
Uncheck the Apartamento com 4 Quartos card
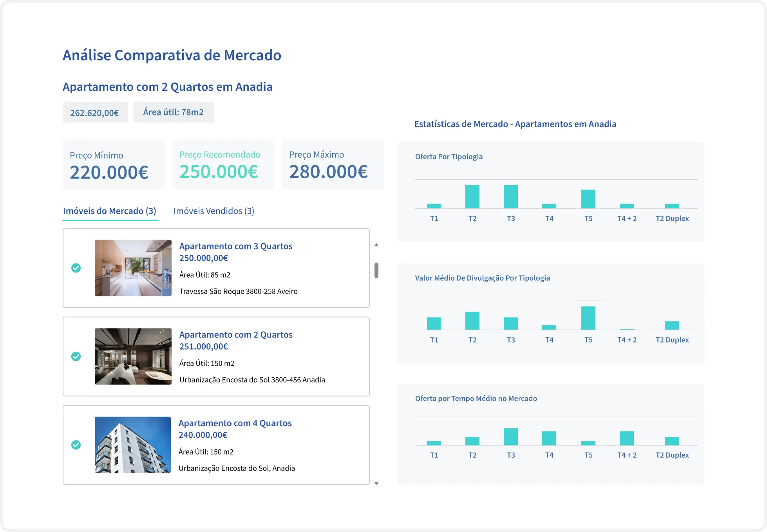[x=76, y=445]
